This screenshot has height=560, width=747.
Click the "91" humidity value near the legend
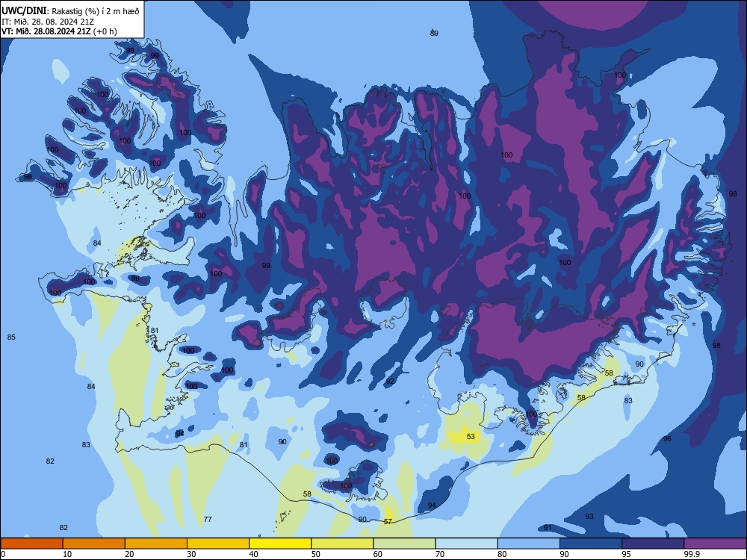[548, 528]
